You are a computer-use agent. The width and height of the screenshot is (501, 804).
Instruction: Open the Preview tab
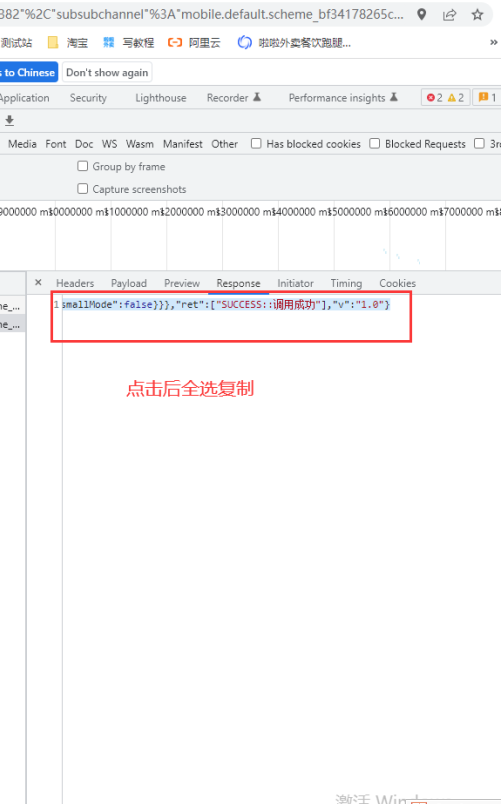pos(182,283)
